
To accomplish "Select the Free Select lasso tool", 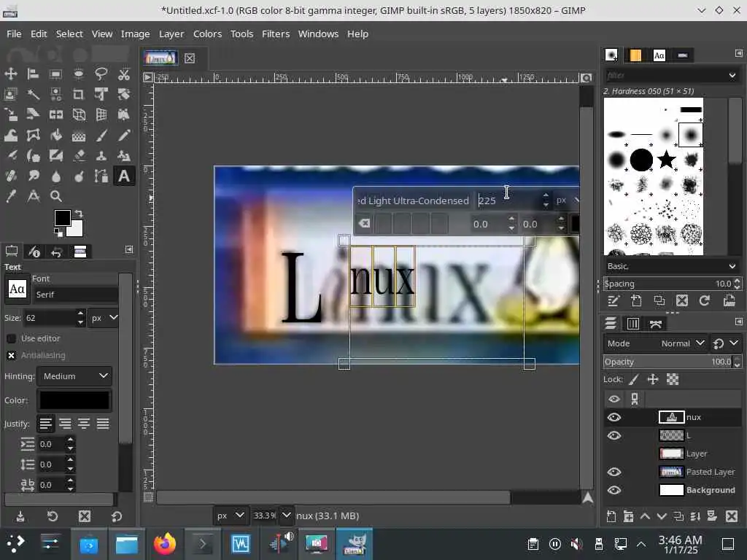I will (101, 74).
